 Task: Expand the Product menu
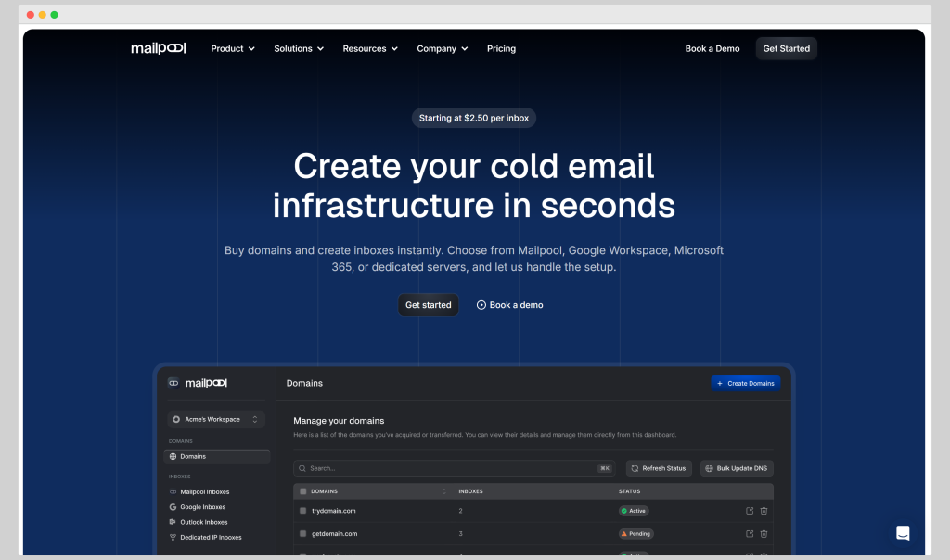point(233,48)
